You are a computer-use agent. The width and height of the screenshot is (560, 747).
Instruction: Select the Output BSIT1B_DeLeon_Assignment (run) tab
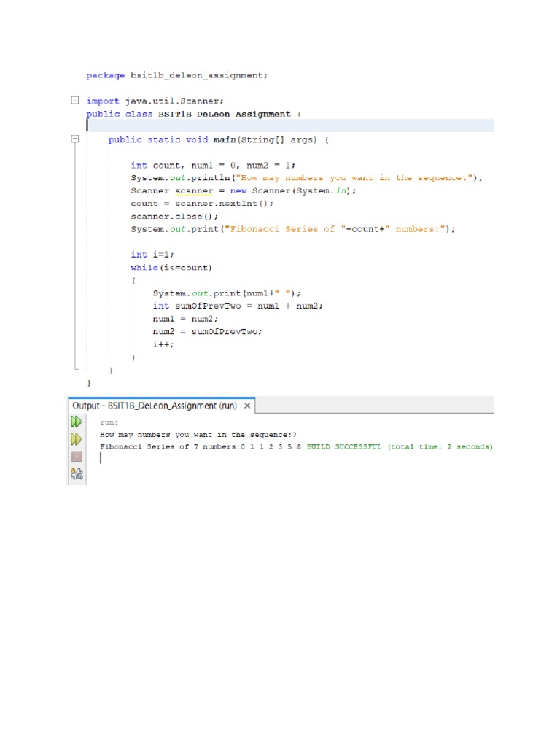(x=155, y=406)
